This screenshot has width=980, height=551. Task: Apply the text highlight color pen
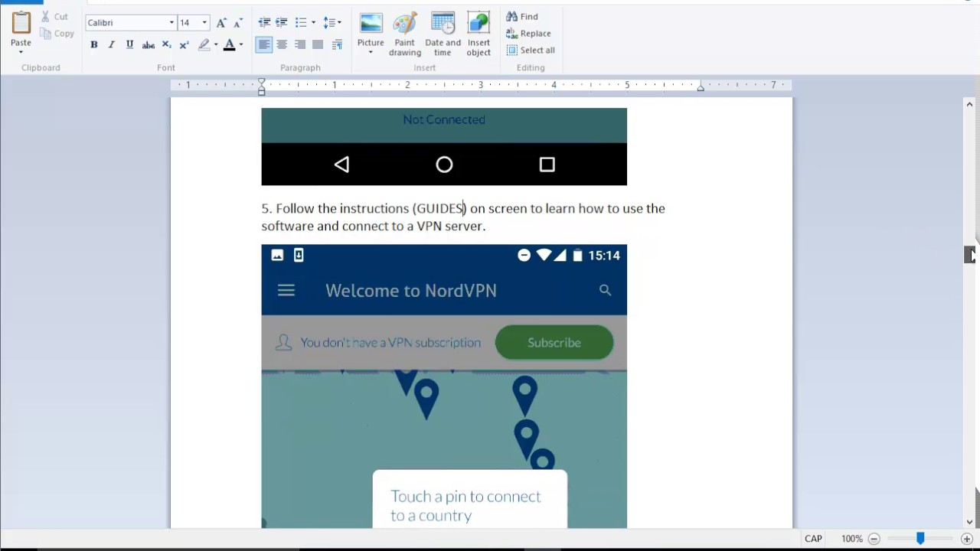tap(204, 45)
